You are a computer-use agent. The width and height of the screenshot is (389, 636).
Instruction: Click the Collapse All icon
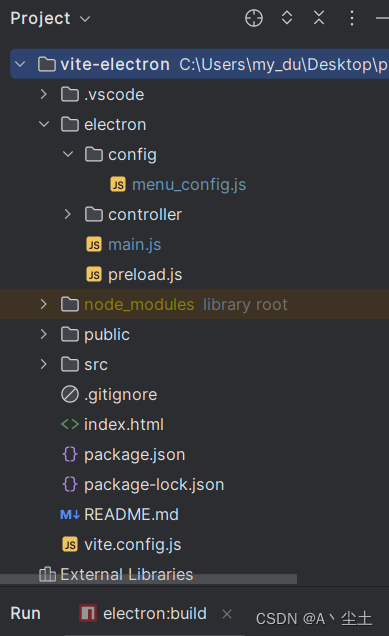point(319,18)
